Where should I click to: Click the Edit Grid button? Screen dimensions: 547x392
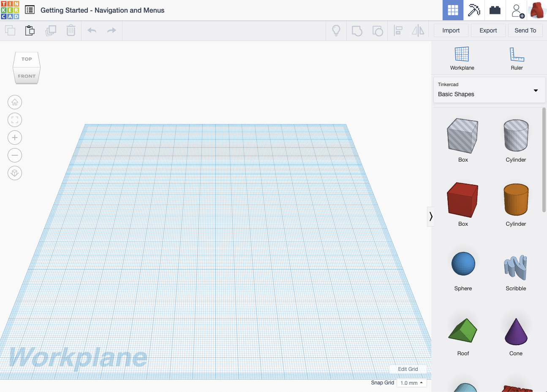point(408,369)
